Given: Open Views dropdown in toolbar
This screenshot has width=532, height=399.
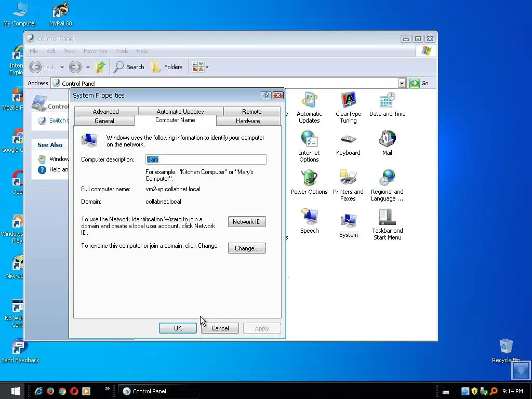Looking at the screenshot, I should pos(200,67).
